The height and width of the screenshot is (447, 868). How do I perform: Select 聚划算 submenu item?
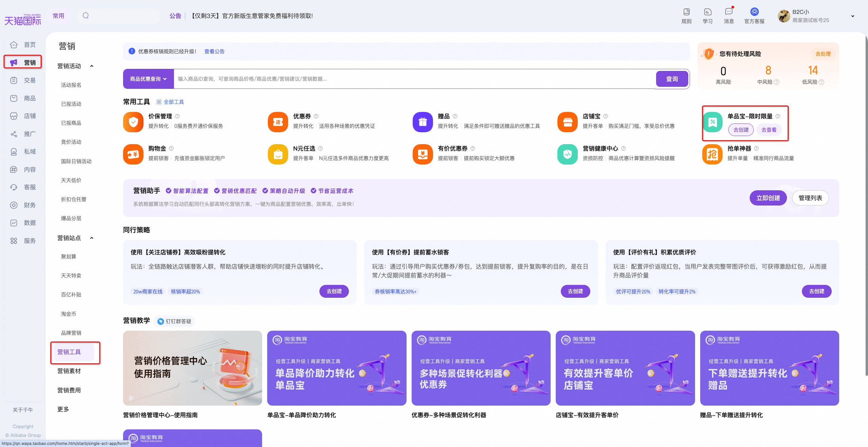point(68,256)
